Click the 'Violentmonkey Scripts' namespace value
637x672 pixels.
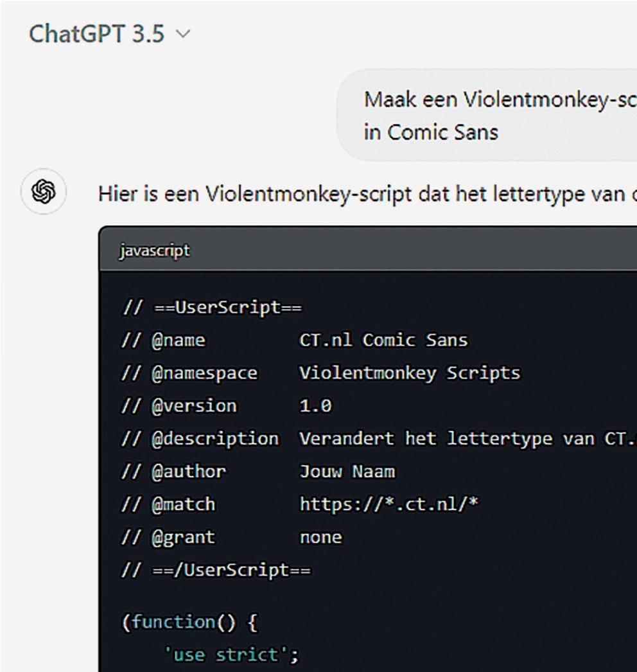click(x=410, y=373)
